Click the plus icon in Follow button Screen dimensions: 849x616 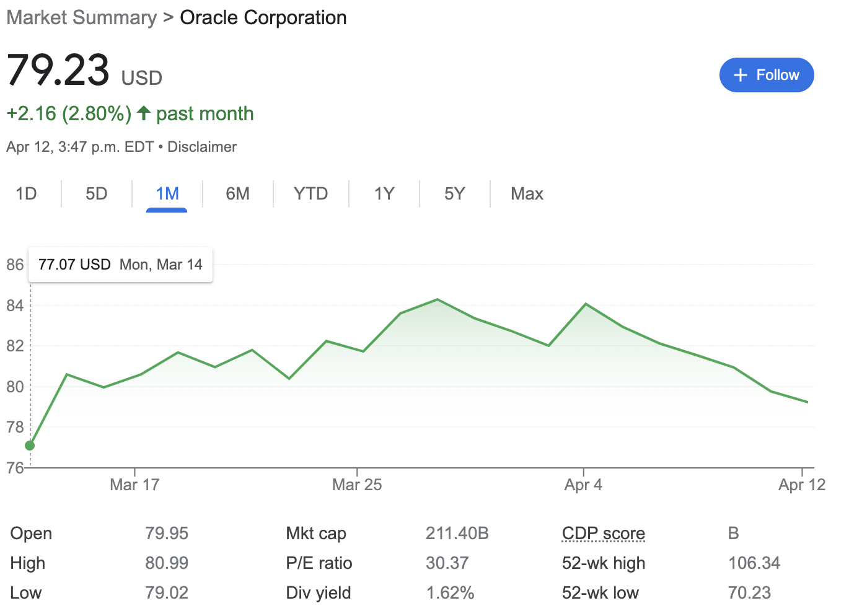click(740, 75)
